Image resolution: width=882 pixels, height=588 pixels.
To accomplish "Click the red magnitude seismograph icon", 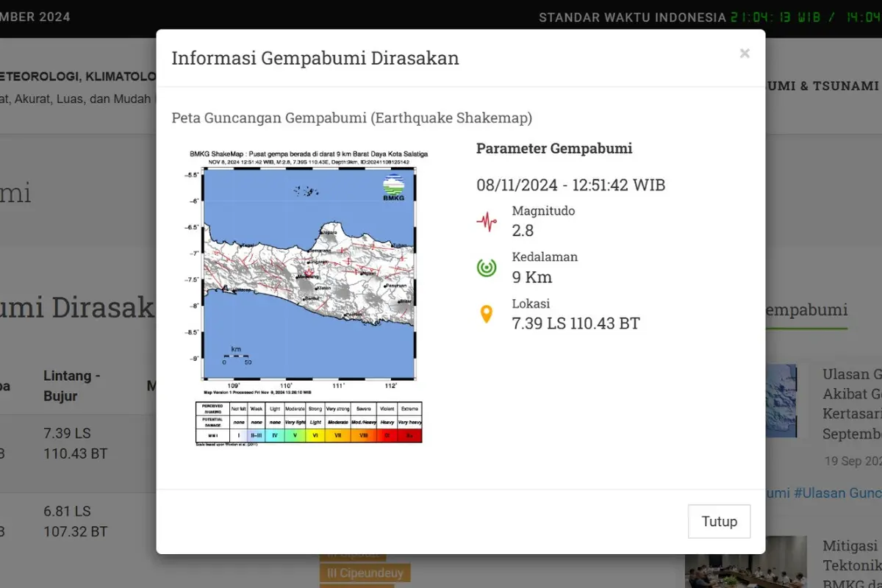I will (486, 221).
